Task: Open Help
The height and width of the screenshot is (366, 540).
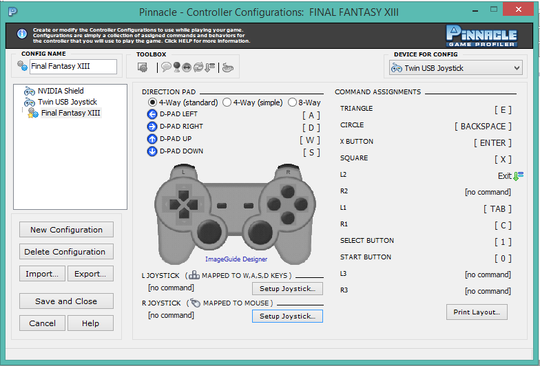Action: pyautogui.click(x=90, y=323)
